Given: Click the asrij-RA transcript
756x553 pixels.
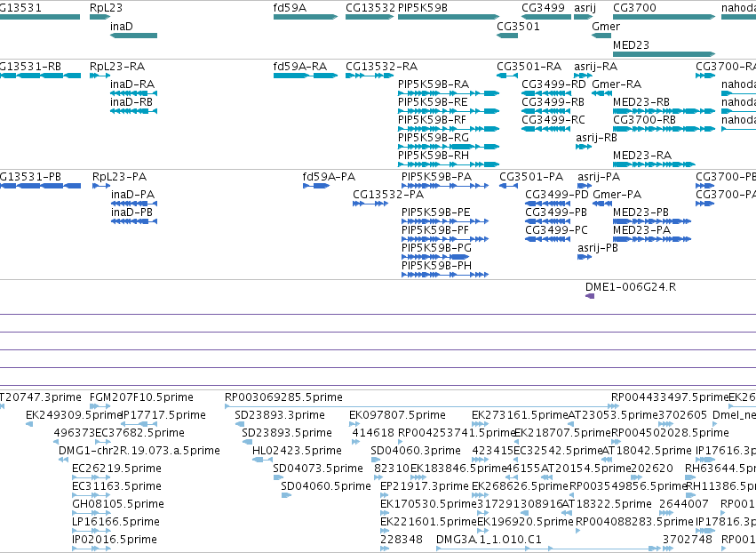Looking at the screenshot, I should point(583,76).
